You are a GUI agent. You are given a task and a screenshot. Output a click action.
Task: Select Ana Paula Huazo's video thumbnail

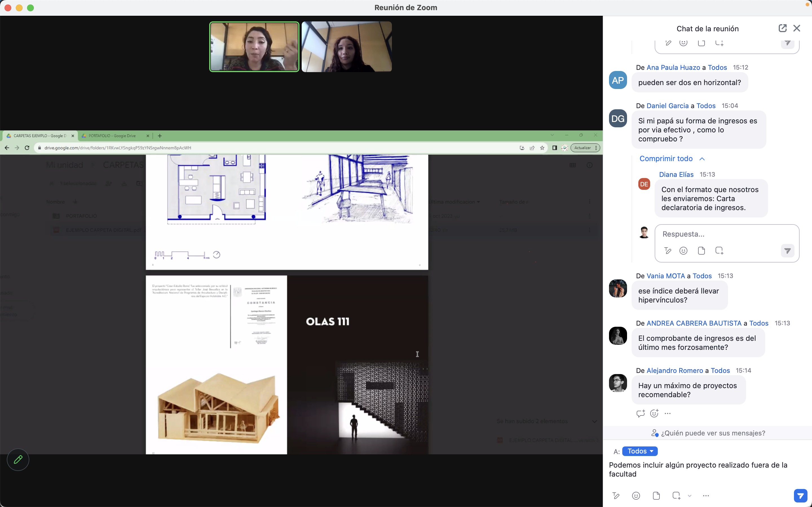pyautogui.click(x=254, y=46)
